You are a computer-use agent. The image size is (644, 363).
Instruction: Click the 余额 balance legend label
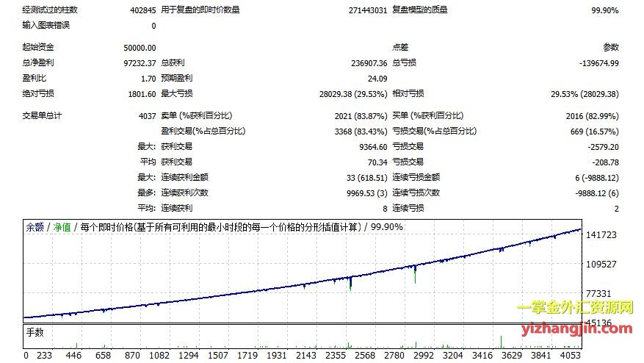35,227
